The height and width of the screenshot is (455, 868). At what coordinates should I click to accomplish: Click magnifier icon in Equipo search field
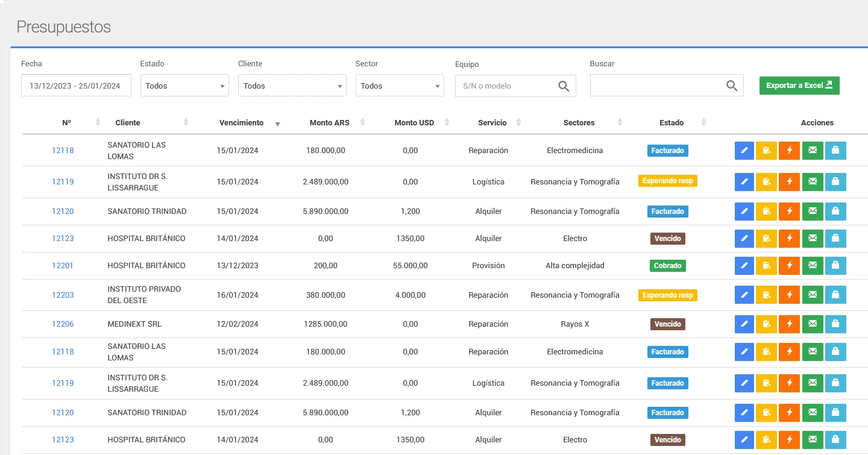point(564,86)
